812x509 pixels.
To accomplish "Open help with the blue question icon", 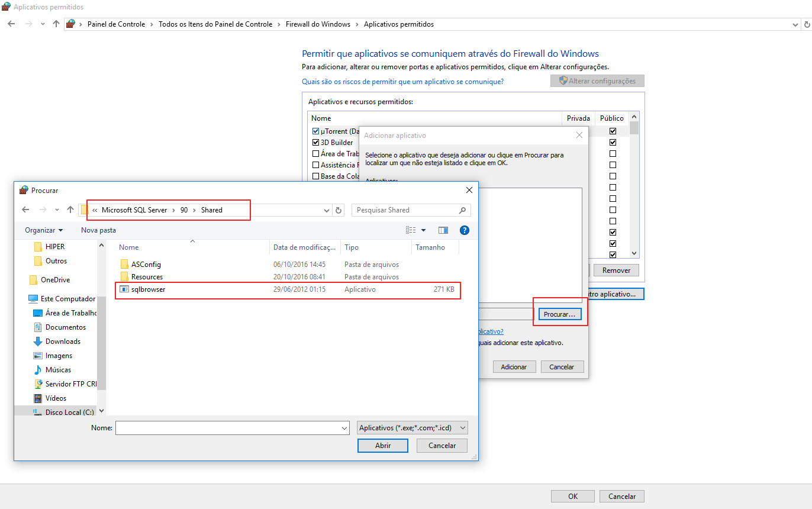I will pos(465,230).
